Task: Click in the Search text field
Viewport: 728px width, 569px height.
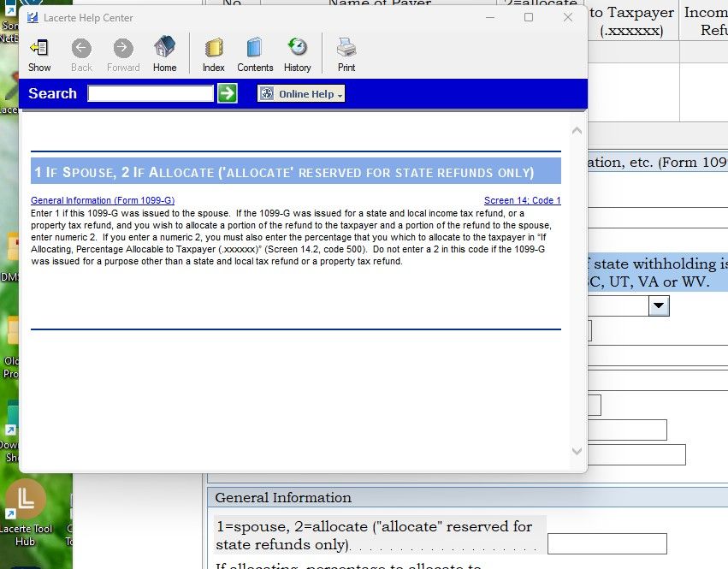Action: [151, 93]
